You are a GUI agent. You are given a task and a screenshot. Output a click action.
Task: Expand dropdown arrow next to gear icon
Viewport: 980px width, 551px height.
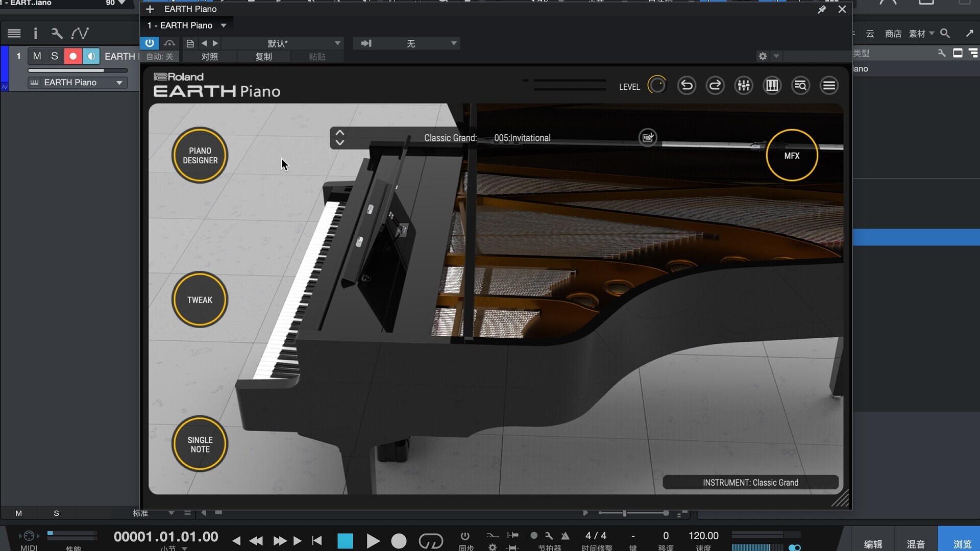[776, 56]
